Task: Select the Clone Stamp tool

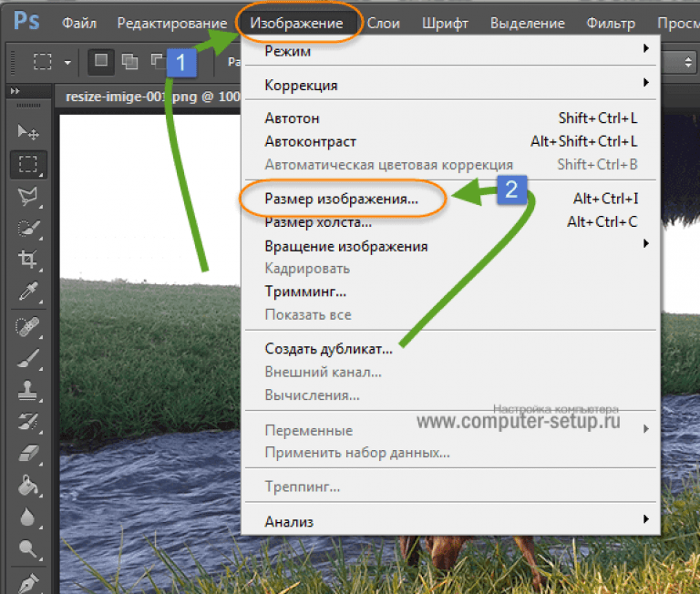Action: pyautogui.click(x=28, y=390)
